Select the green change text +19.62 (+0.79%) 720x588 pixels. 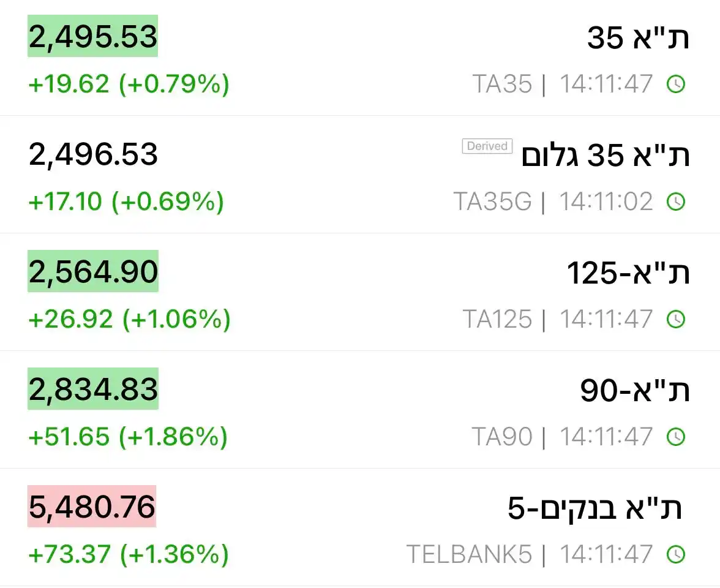click(x=129, y=84)
